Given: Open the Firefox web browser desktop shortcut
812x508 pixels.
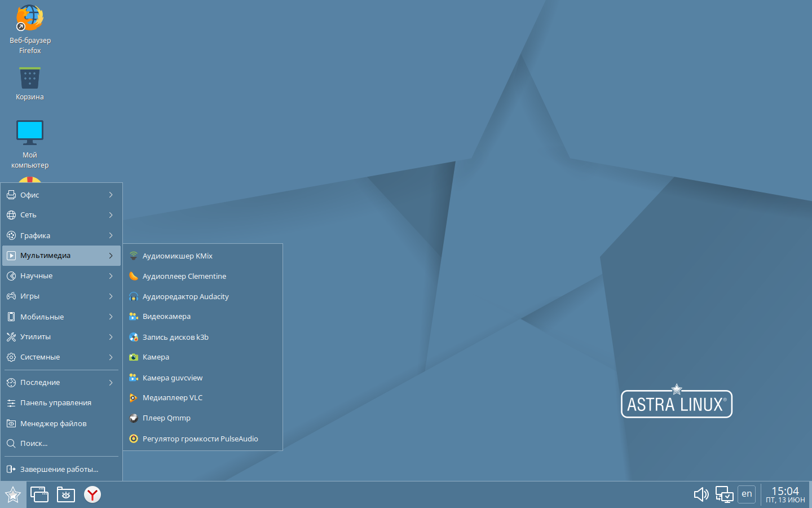Looking at the screenshot, I should pyautogui.click(x=30, y=29).
